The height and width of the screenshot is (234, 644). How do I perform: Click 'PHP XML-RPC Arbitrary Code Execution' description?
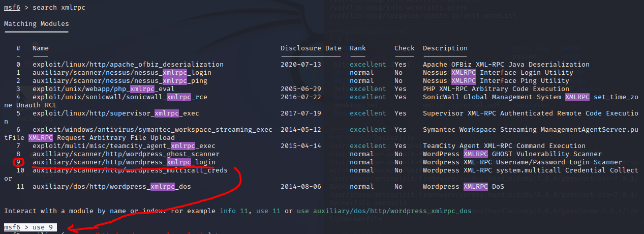(496, 89)
